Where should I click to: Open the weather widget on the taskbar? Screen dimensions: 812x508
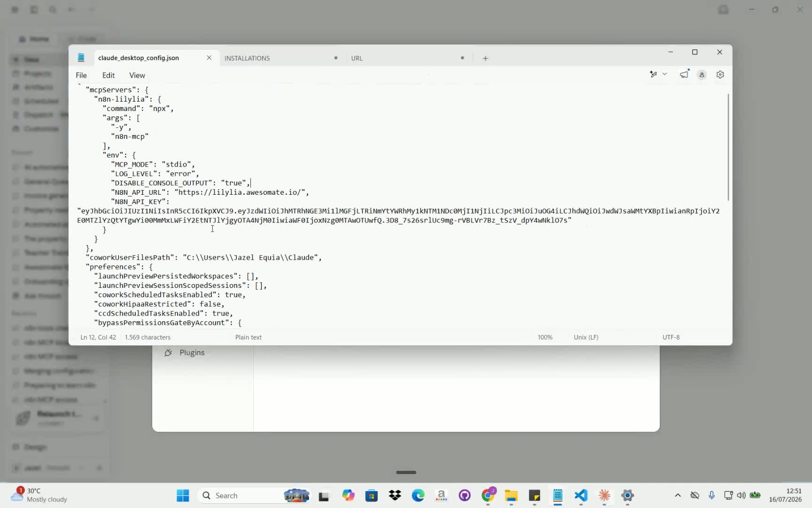[39, 495]
